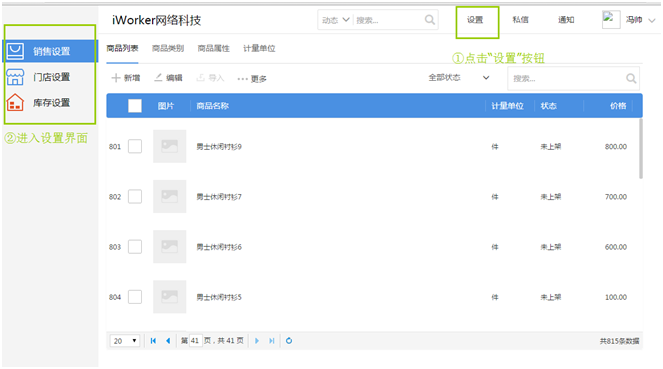This screenshot has height=369, width=663.
Task: Click the thumbnail of product 804
Action: [x=170, y=297]
